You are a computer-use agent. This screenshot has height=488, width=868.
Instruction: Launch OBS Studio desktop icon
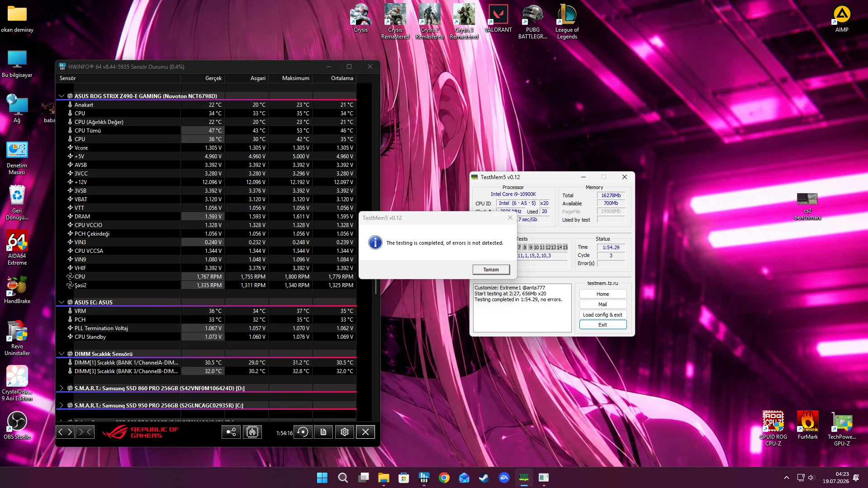pos(17,426)
